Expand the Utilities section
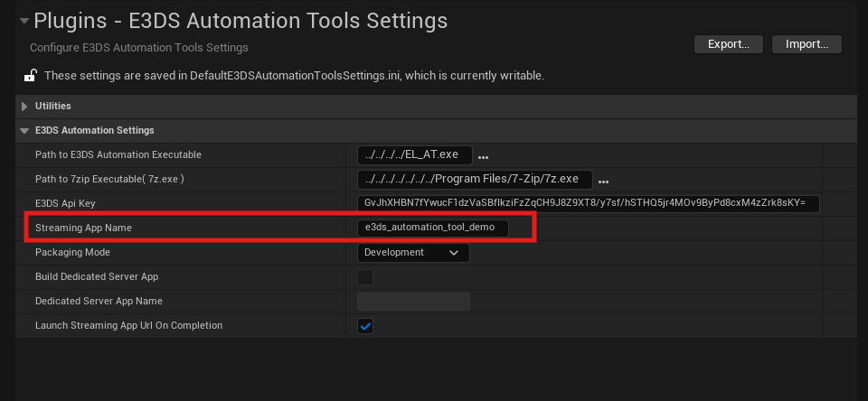 [24, 107]
